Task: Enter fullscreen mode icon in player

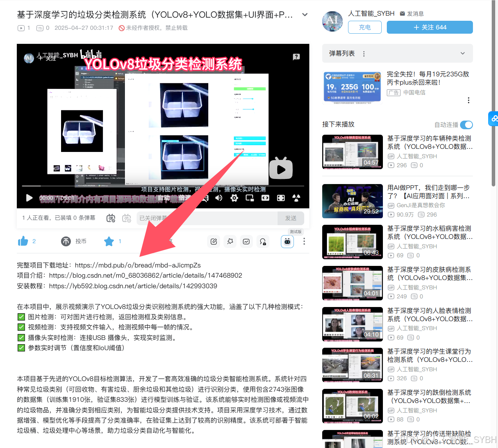Action: coord(281,198)
